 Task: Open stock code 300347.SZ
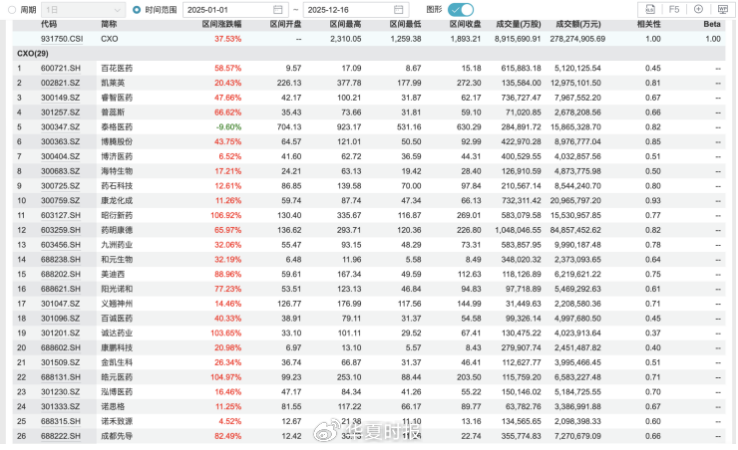60,127
